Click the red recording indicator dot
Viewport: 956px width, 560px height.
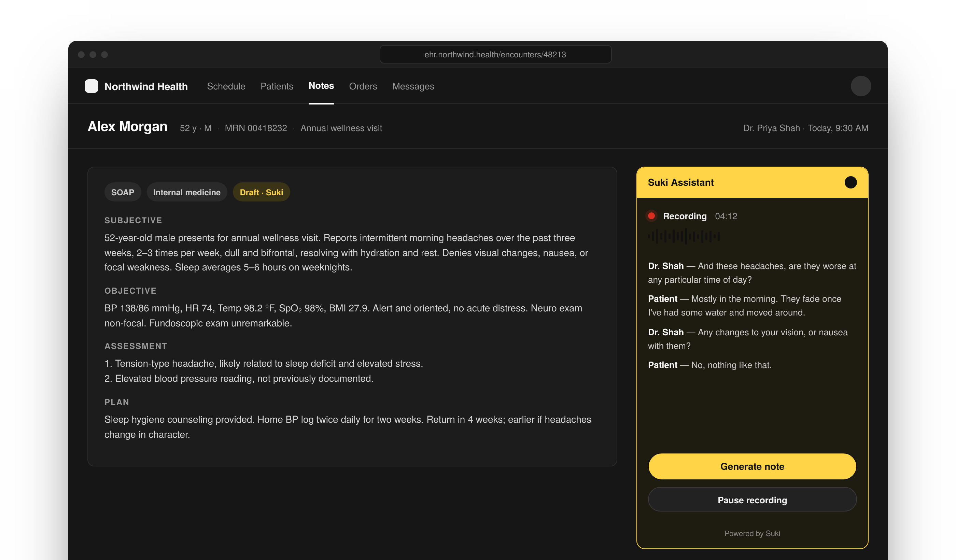click(651, 216)
